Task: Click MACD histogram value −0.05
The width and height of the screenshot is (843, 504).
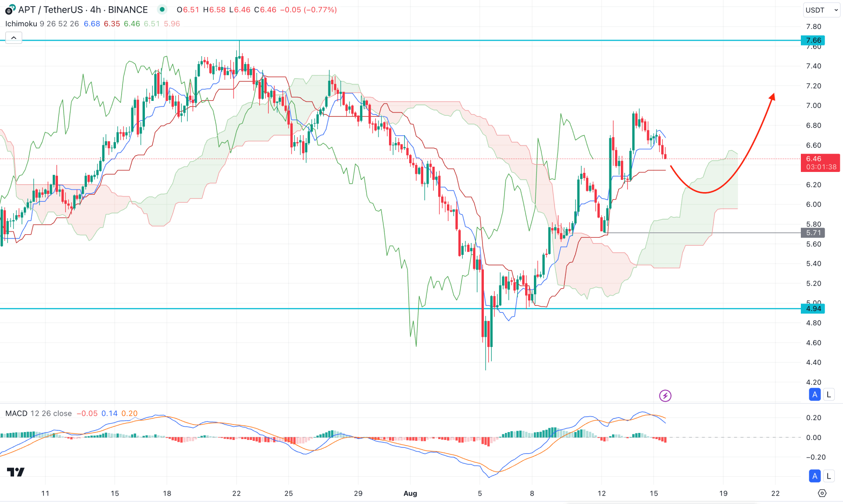Action: coord(87,413)
